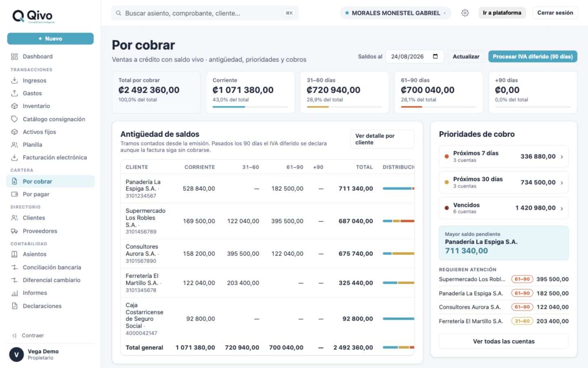Click the Dashboard grid icon

pyautogui.click(x=15, y=56)
